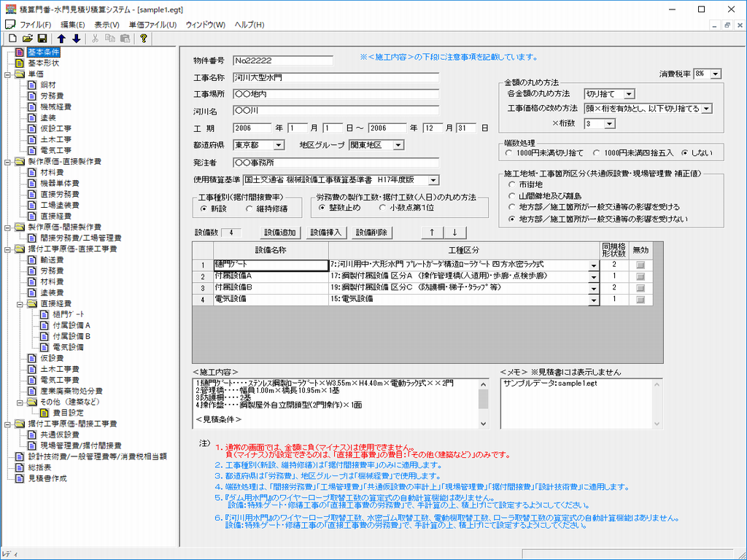Select 基本形状 in the tree

click(x=43, y=63)
